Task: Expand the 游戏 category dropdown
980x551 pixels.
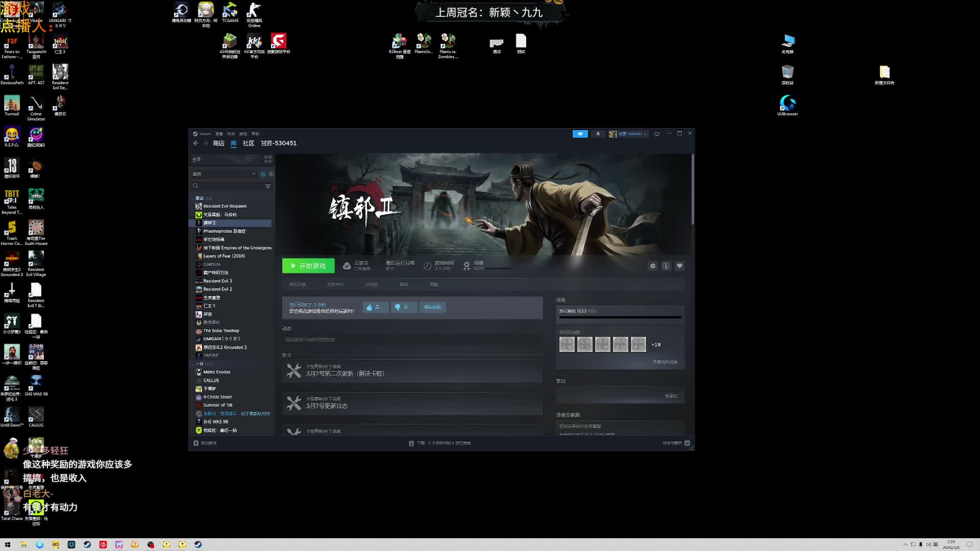Action: (x=253, y=174)
